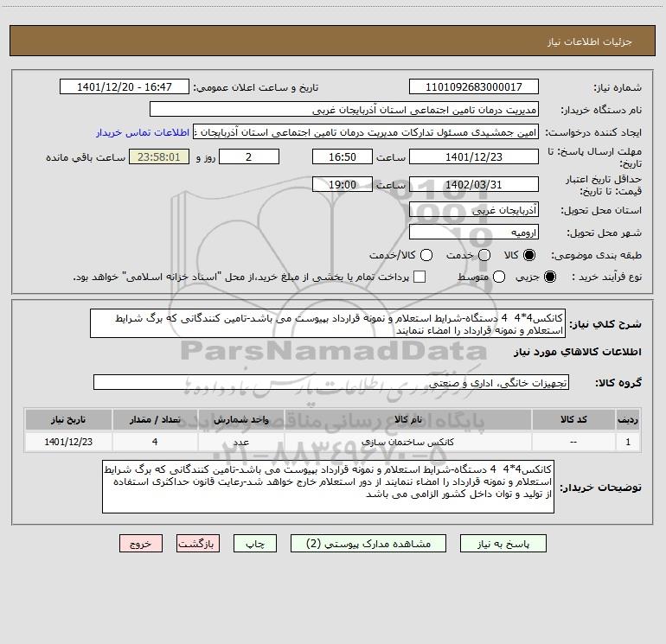
Task: Open buyer contact info link
Action: (x=143, y=132)
